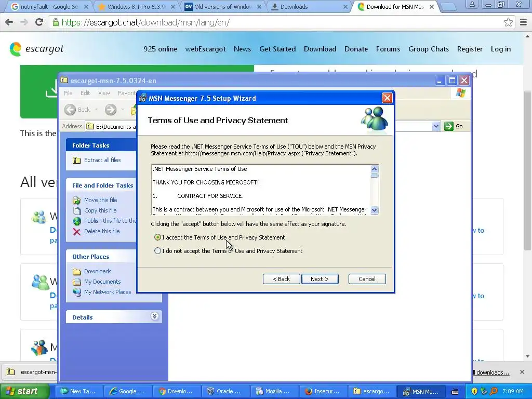Select 'I do not accept' radio button

(157, 251)
